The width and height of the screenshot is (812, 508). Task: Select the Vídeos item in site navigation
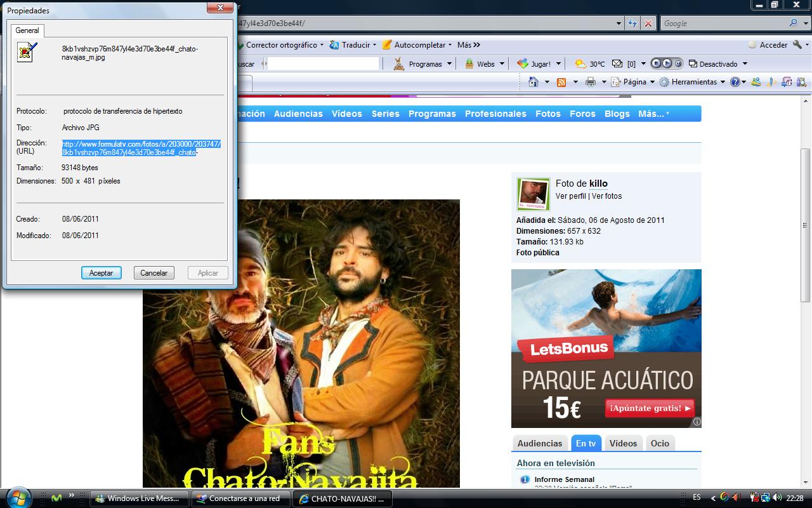(x=346, y=114)
